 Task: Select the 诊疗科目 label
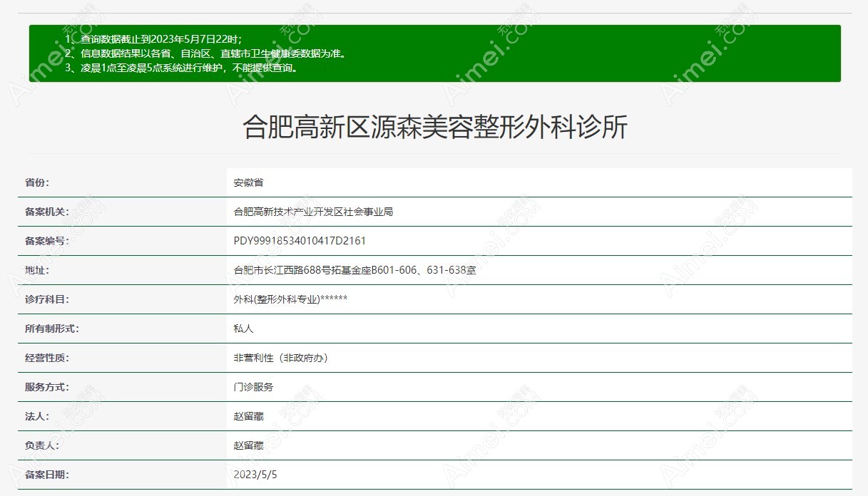pyautogui.click(x=47, y=299)
